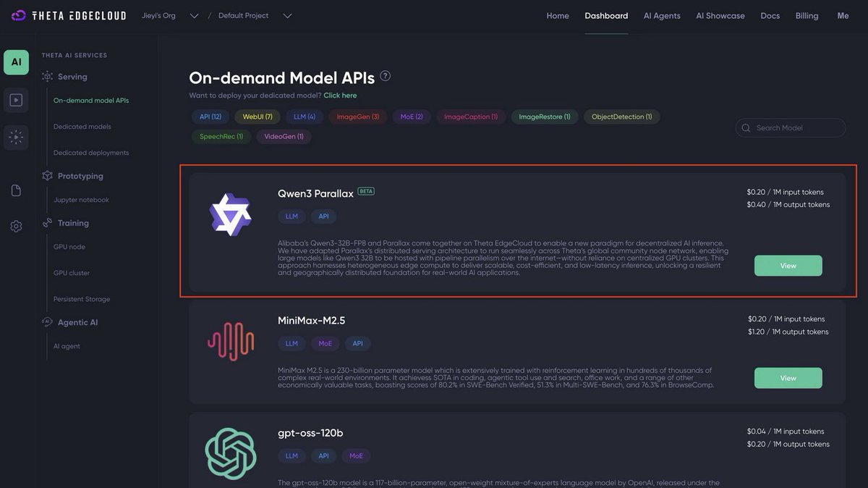This screenshot has height=488, width=868.
Task: Select Dedicated models in sidebar
Action: (x=82, y=127)
